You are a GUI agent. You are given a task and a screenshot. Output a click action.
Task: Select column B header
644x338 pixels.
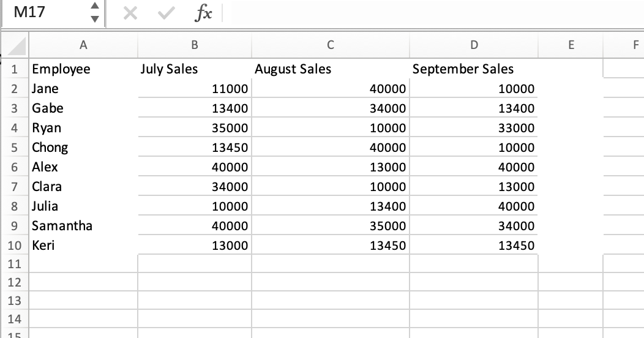pyautogui.click(x=195, y=45)
